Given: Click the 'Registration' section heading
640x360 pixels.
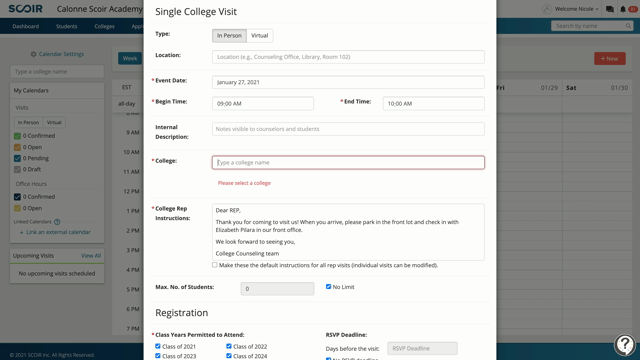Looking at the screenshot, I should pos(182,313).
